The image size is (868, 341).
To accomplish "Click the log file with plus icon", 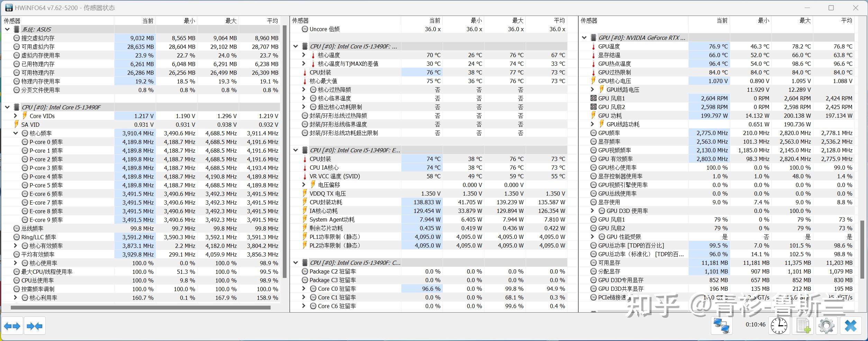I will click(803, 326).
